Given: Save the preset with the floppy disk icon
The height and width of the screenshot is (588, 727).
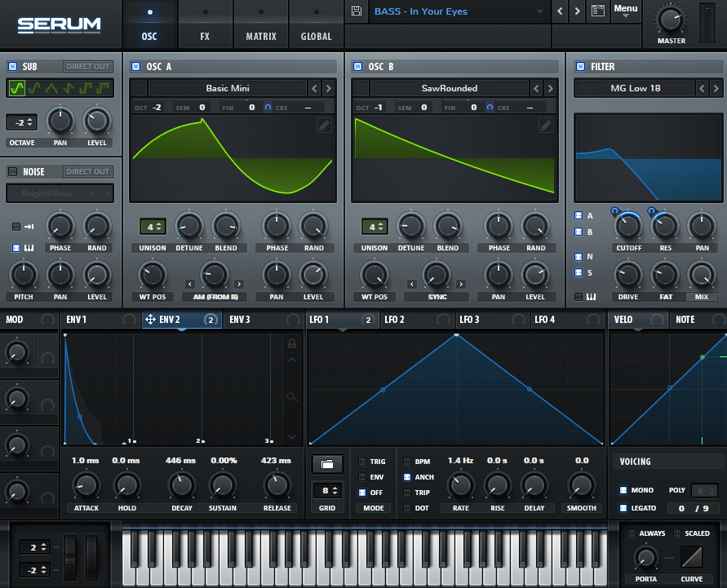Looking at the screenshot, I should pyautogui.click(x=356, y=11).
